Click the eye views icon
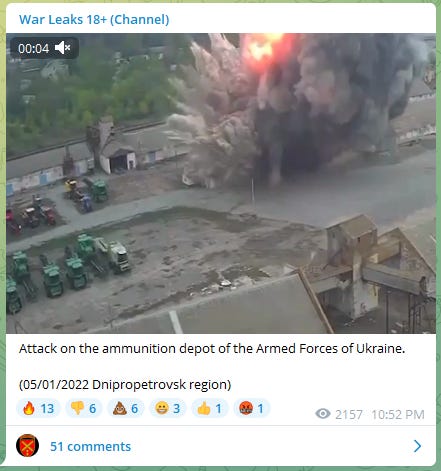 point(323,414)
